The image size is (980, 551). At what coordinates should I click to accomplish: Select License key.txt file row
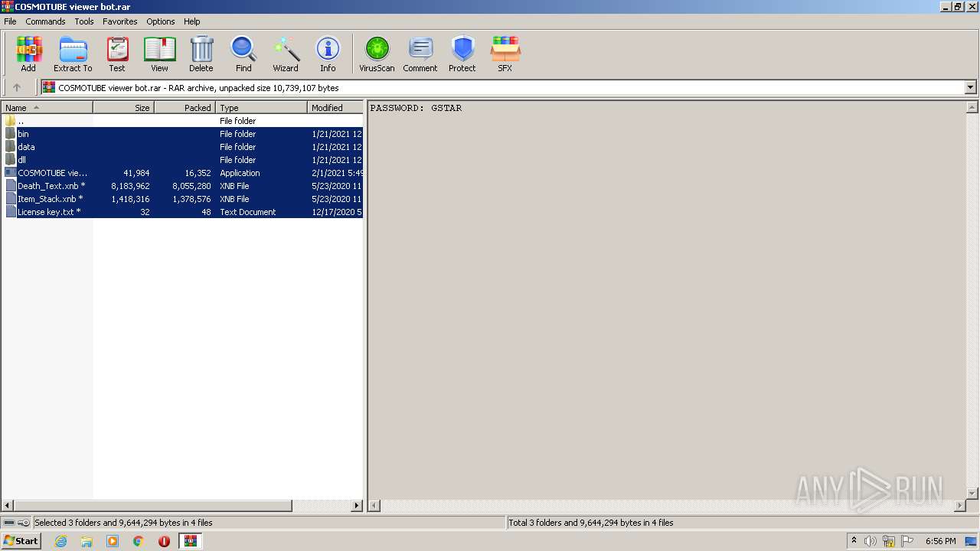(182, 212)
